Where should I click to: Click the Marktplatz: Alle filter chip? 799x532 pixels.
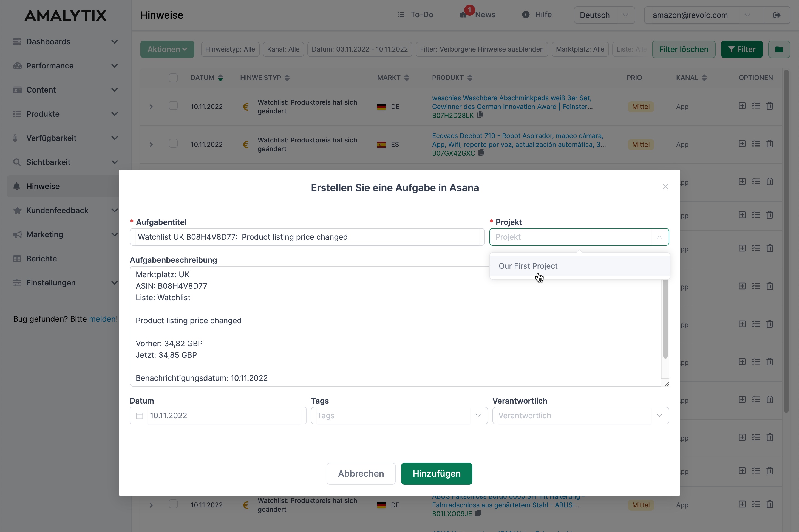click(x=580, y=49)
